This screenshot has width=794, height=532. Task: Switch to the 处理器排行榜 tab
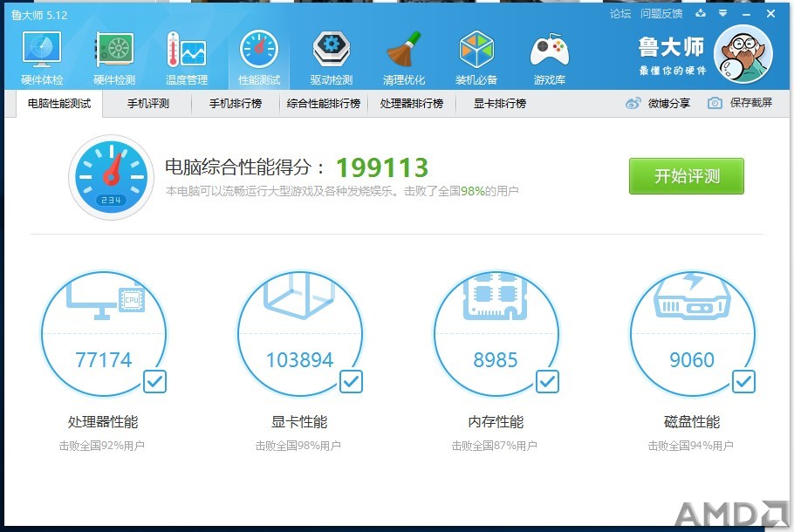(412, 104)
